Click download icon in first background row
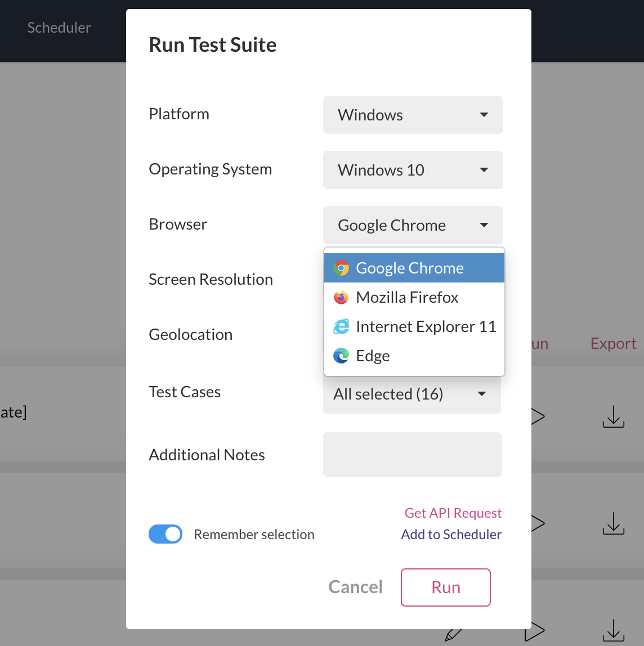This screenshot has height=646, width=644. pyautogui.click(x=614, y=416)
